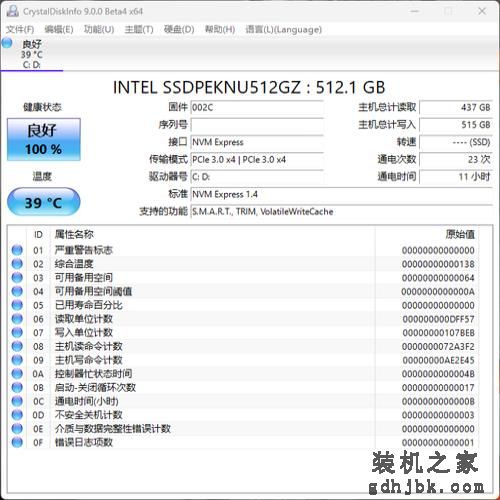Minimize the CrystalDiskInfo window

[x=415, y=11]
